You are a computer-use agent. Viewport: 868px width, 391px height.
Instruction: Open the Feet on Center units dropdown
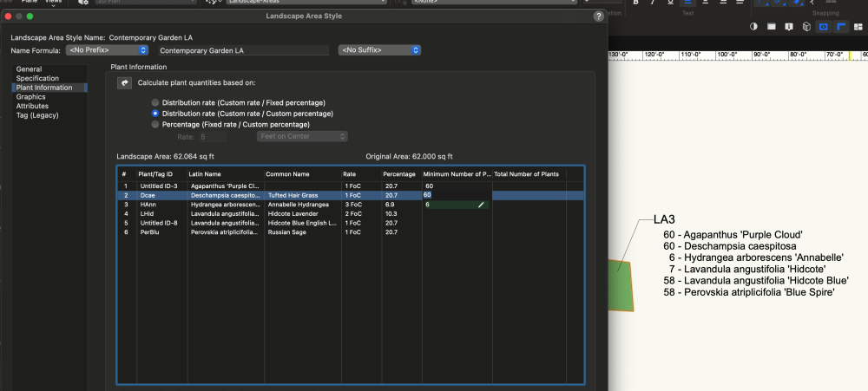[301, 136]
